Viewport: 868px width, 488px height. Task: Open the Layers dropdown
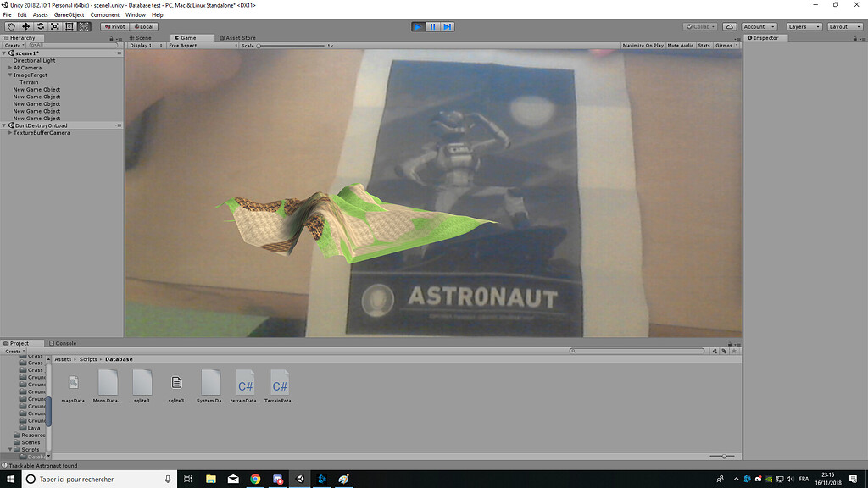(804, 26)
